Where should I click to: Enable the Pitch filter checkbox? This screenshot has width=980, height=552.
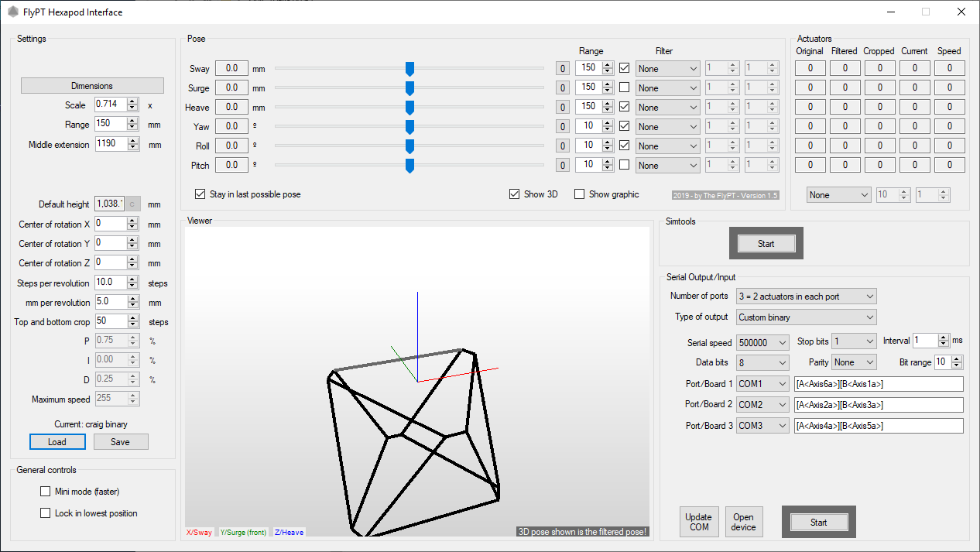[x=624, y=165]
